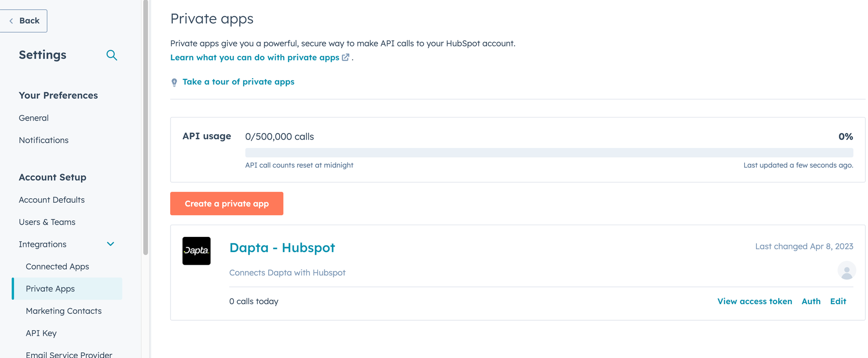Collapse the Integrations section chevron
868x358 pixels.
tap(111, 244)
